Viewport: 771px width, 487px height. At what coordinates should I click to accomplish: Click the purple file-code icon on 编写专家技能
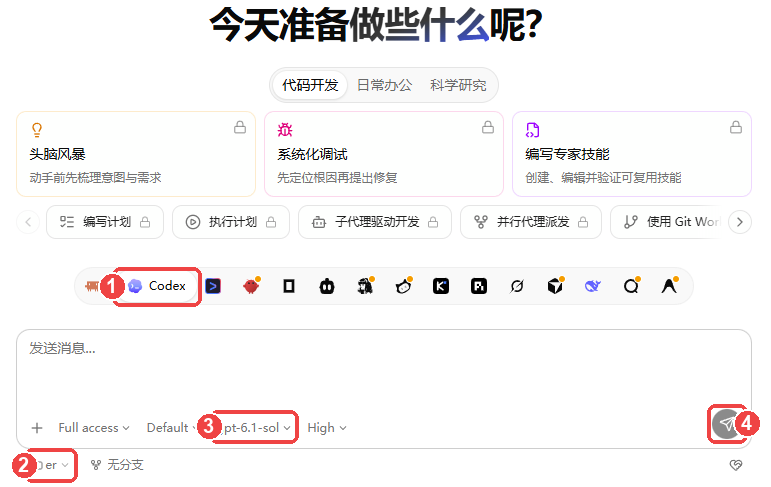click(533, 130)
